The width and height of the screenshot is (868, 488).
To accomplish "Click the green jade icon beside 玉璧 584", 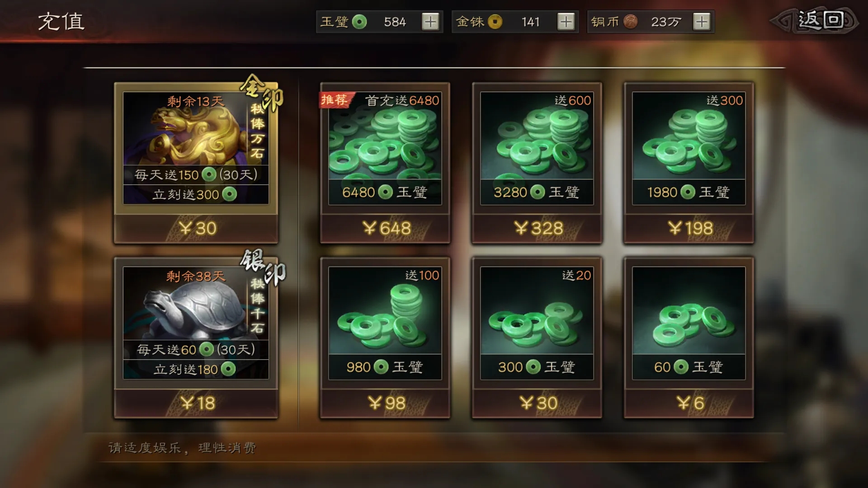I will (359, 22).
